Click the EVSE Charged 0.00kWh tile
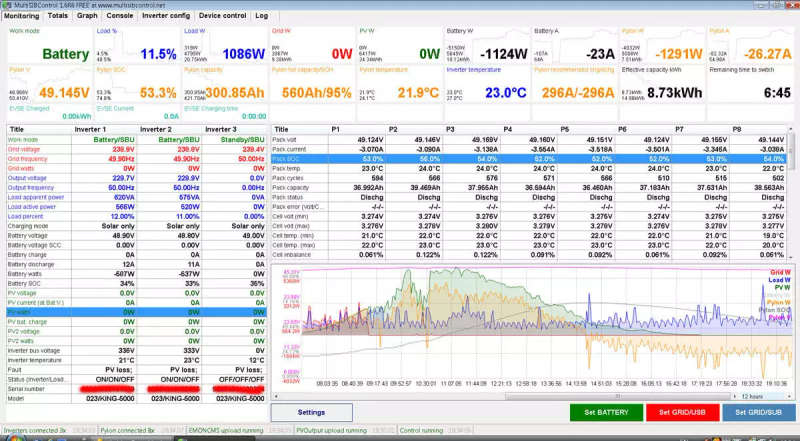The width and height of the screenshot is (800, 441). tap(50, 112)
